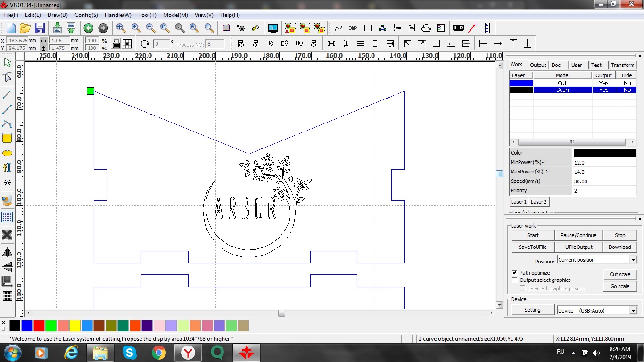Select the yellow rectangle drawing tool
The image size is (644, 362).
tap(7, 138)
